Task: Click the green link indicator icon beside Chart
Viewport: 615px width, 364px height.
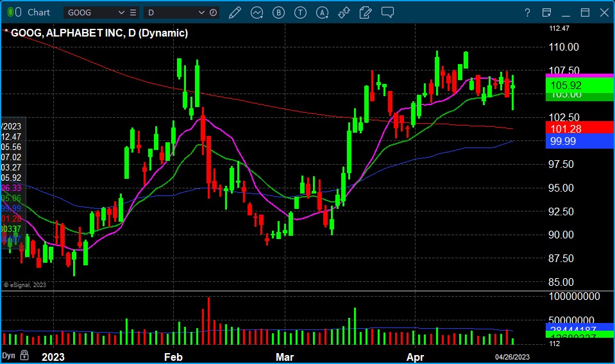Action: click(15, 12)
